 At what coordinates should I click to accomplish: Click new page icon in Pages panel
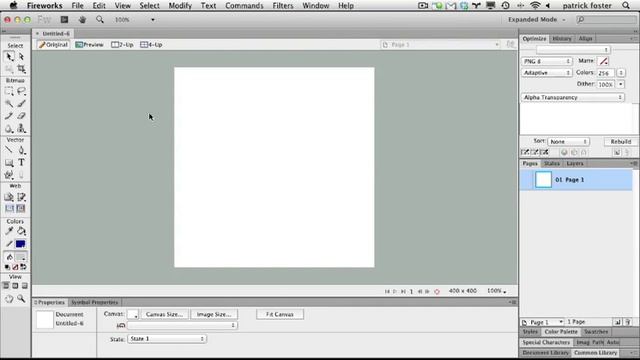click(618, 322)
